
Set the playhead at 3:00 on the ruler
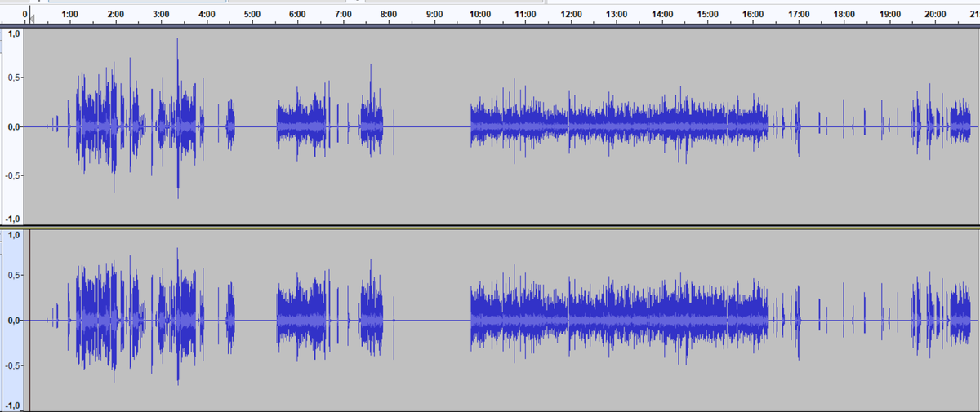click(161, 15)
